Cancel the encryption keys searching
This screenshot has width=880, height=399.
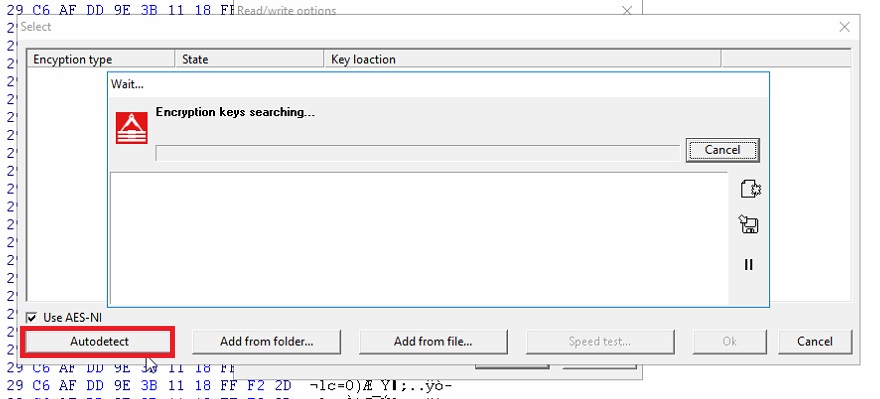722,150
